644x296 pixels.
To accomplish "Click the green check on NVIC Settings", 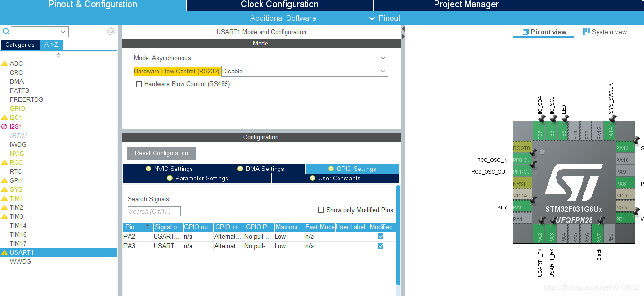I will (x=148, y=169).
